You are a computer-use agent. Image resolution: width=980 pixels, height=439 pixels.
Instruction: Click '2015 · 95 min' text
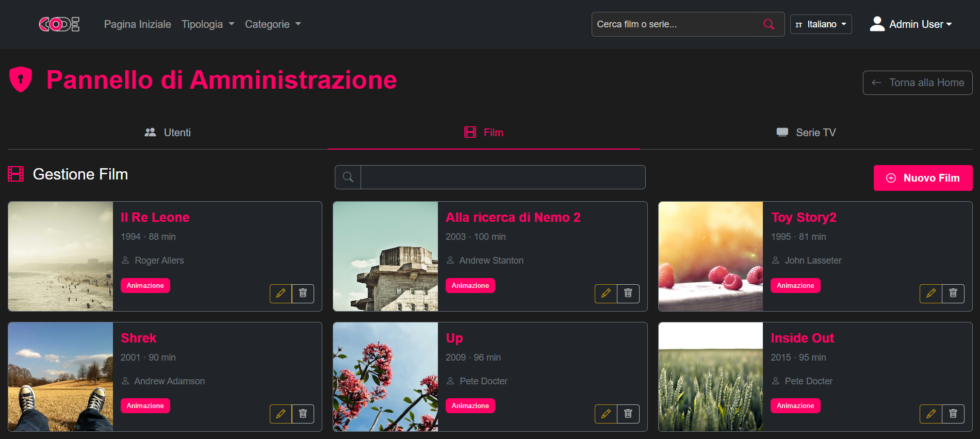pos(798,357)
